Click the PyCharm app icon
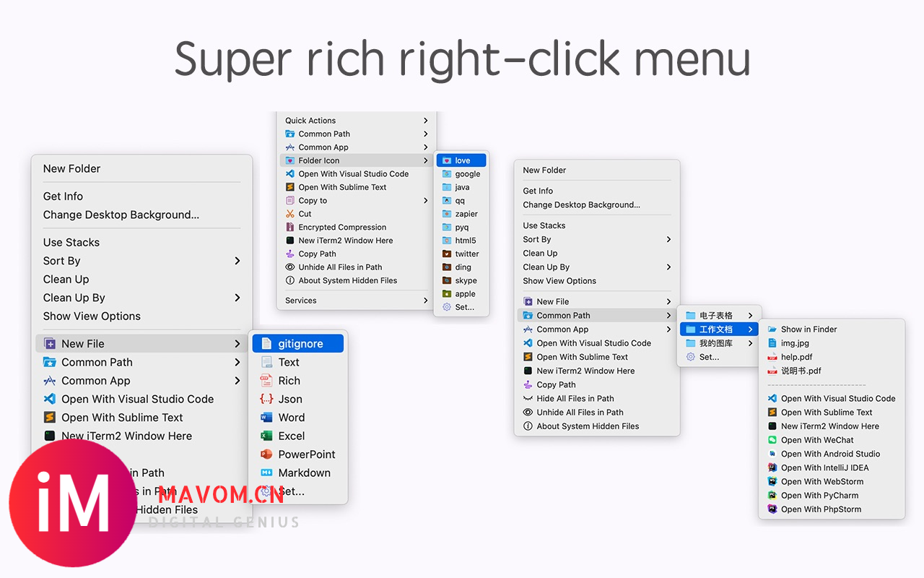This screenshot has width=924, height=578. (772, 496)
